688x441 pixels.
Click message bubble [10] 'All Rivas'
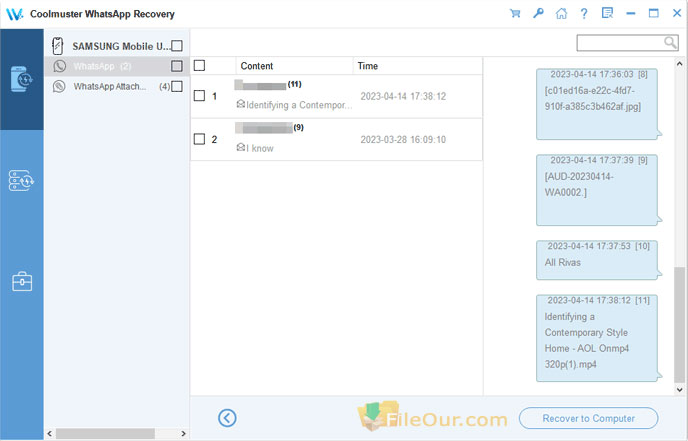tap(598, 260)
